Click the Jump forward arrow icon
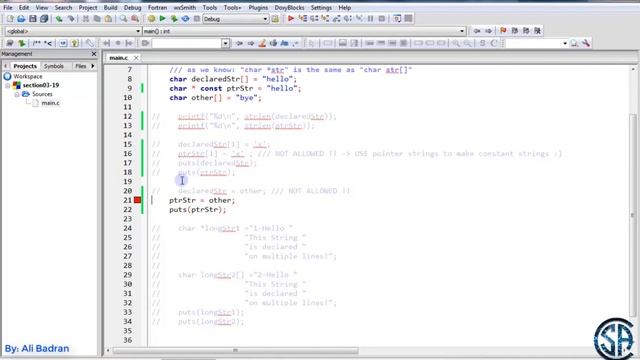640x360 pixels. click(488, 31)
